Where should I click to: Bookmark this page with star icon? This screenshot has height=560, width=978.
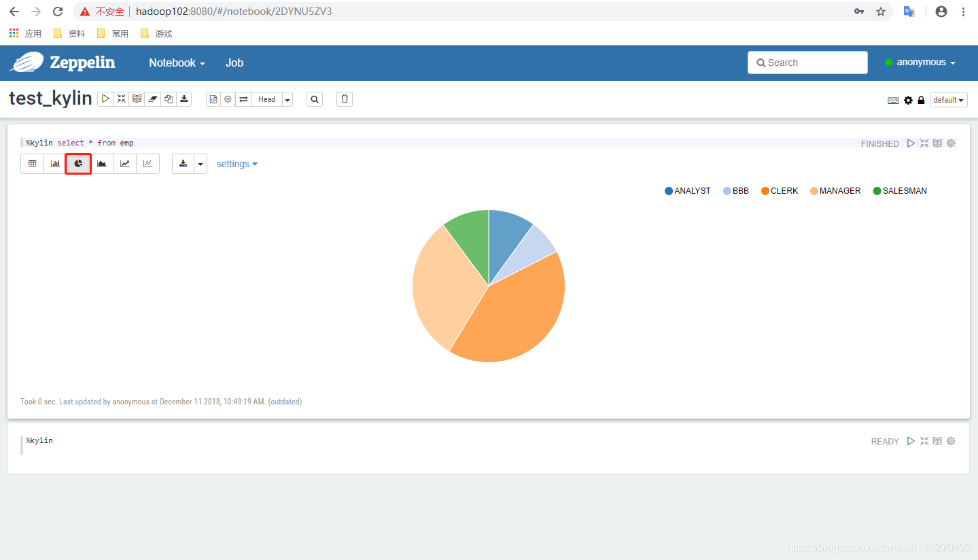(881, 12)
